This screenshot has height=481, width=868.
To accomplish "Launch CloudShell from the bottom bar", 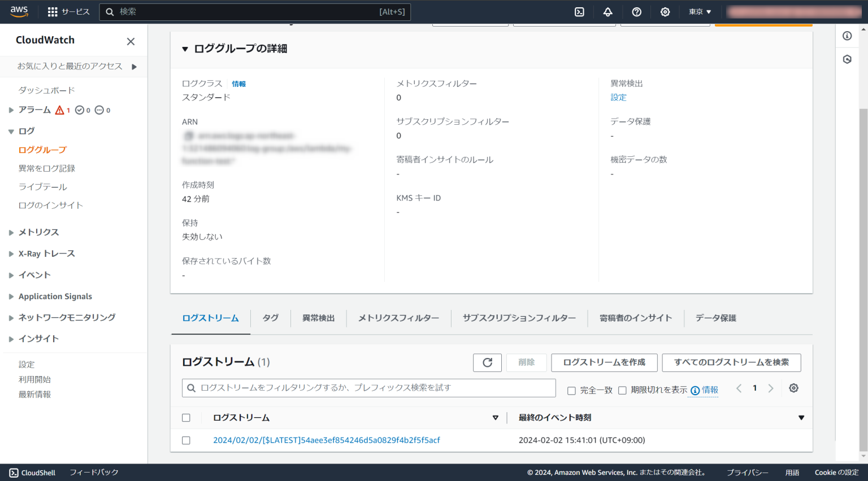I will pos(32,473).
